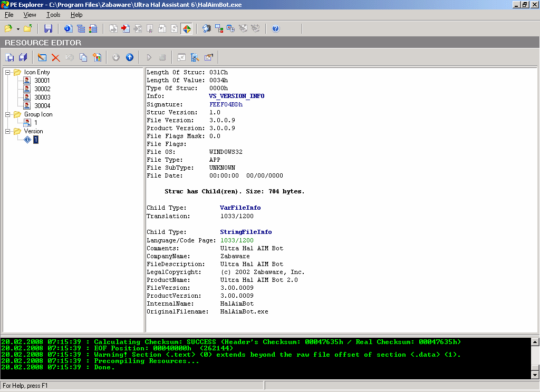This screenshot has width=540, height=392.
Task: Select the Icon Entry tree node
Action: pos(37,72)
